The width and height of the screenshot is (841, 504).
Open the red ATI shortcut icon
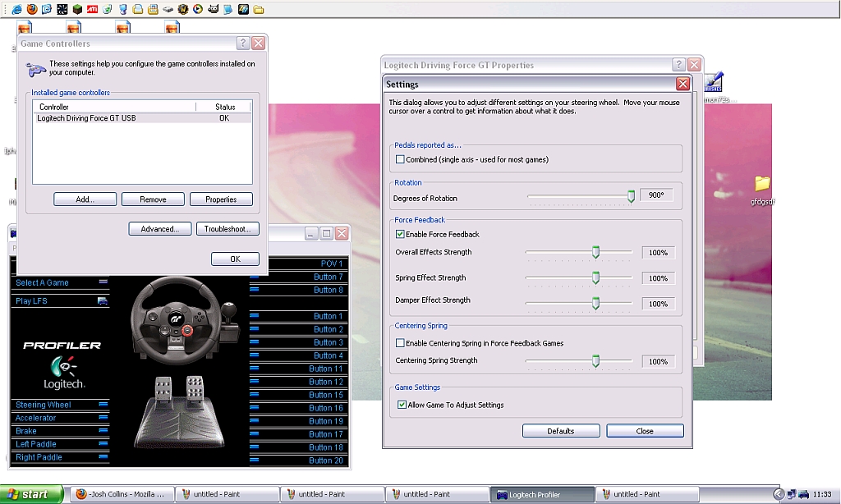tap(92, 9)
